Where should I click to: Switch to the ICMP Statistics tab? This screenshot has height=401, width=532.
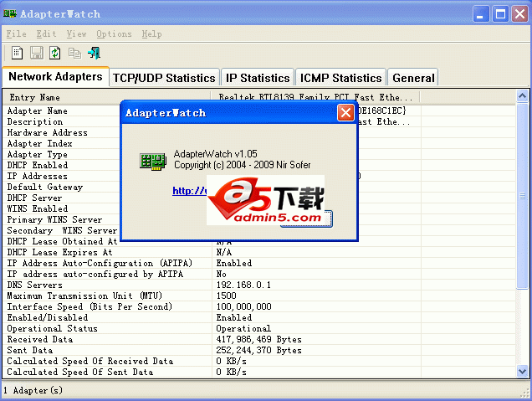[x=341, y=78]
